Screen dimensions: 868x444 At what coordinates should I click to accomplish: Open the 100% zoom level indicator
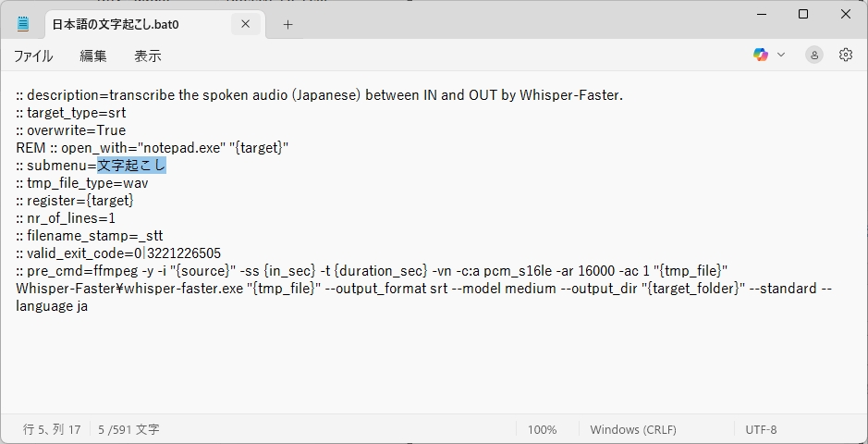point(543,429)
